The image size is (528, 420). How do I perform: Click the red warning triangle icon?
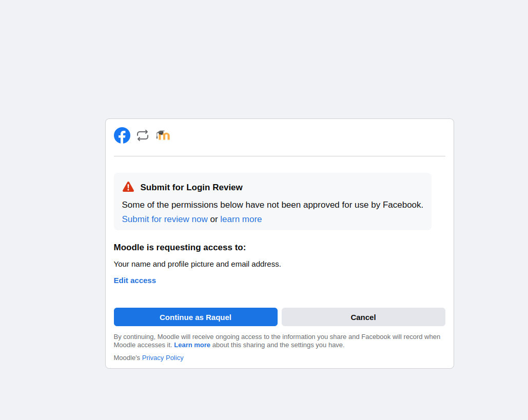[128, 187]
